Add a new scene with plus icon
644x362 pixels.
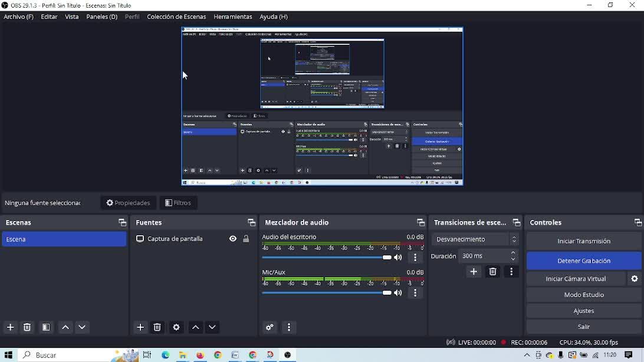(10, 327)
